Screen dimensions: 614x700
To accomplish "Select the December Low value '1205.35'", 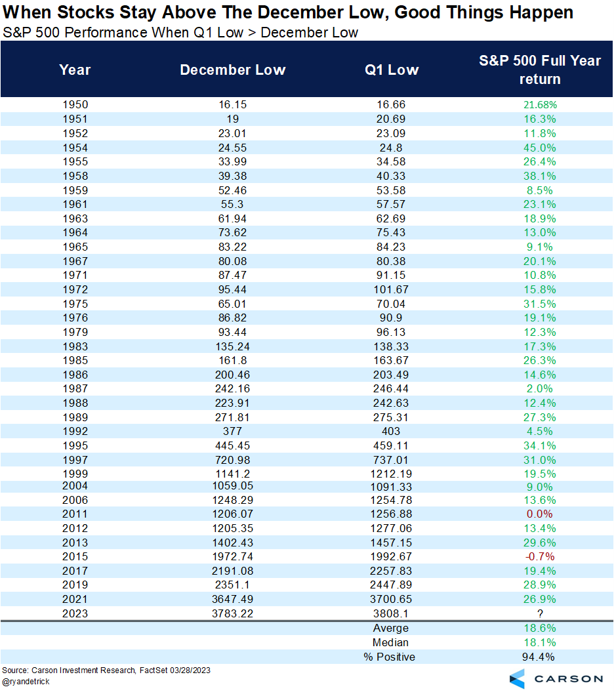I will point(233,528).
